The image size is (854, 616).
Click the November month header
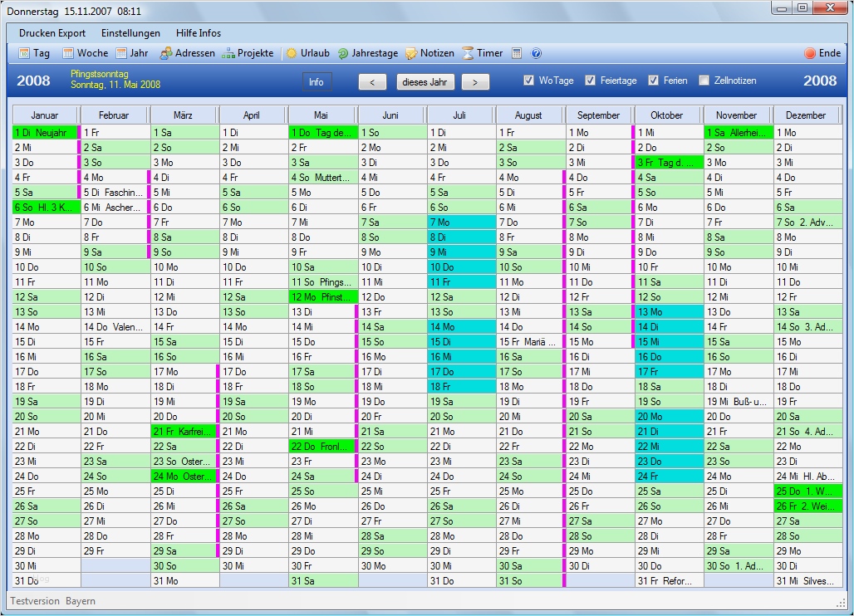coord(736,115)
